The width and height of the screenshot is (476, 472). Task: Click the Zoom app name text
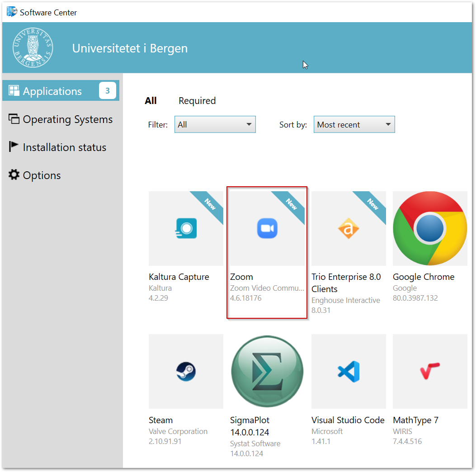point(241,277)
